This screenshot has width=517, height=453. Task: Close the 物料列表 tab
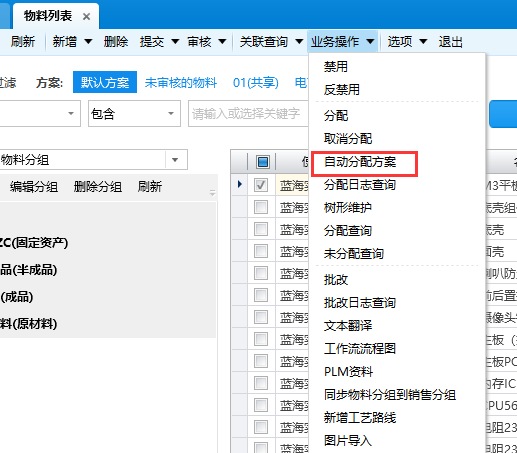pyautogui.click(x=86, y=16)
